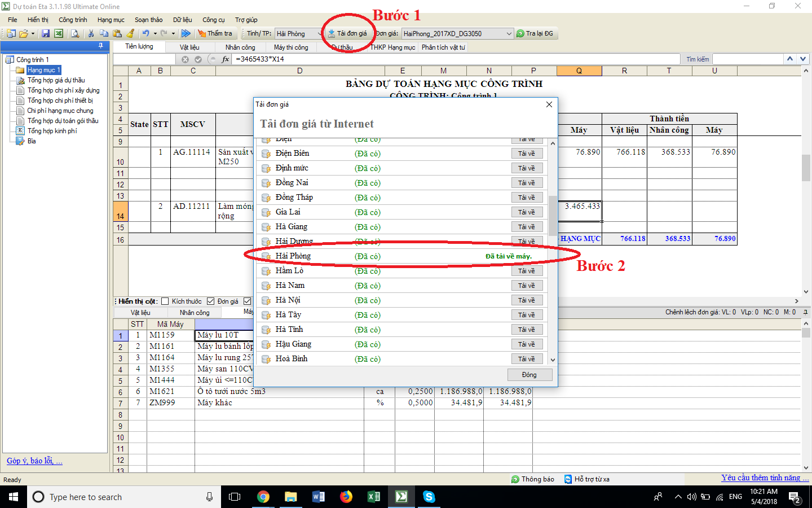Screen dimensions: 812x508
Task: Open Excel from the Windows taskbar
Action: [373, 497]
